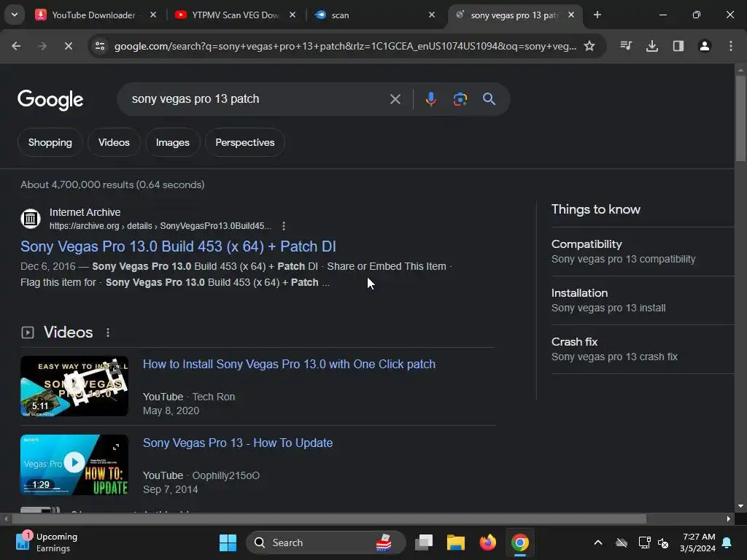
Task: Close the YouTube Downloader tab
Action: [153, 15]
